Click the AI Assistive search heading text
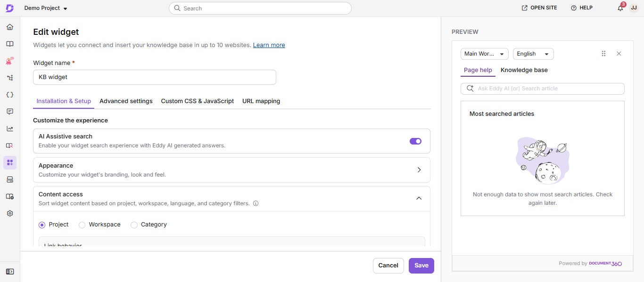The image size is (644, 282). [66, 137]
